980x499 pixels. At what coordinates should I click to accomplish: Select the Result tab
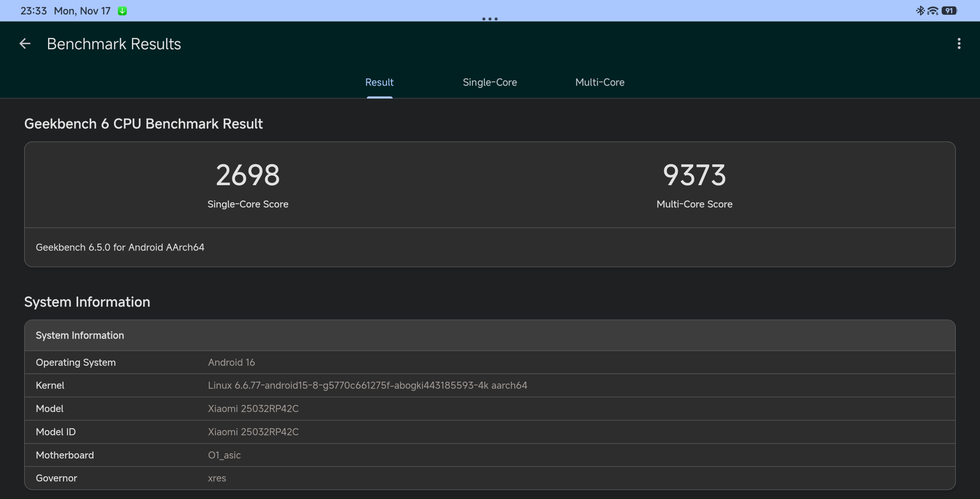pos(379,82)
